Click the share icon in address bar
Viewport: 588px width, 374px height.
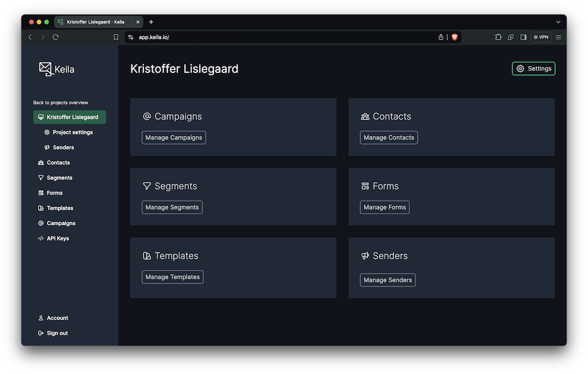tap(441, 37)
